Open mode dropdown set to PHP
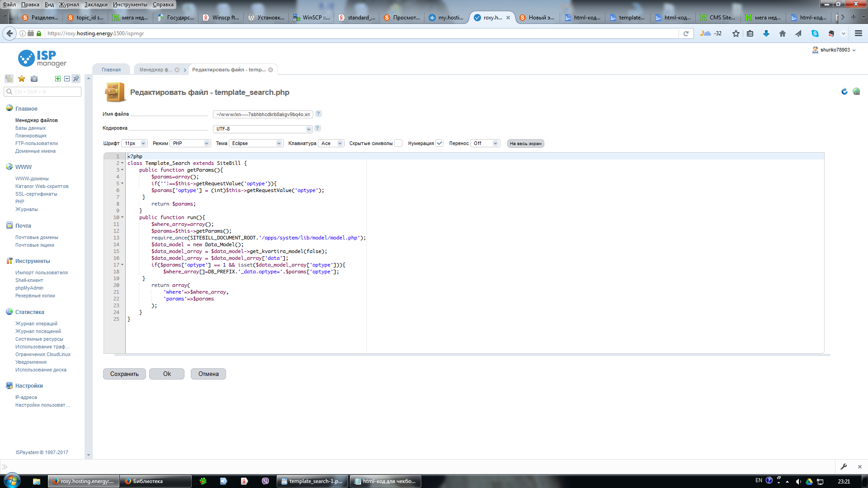The image size is (868, 488). [190, 143]
